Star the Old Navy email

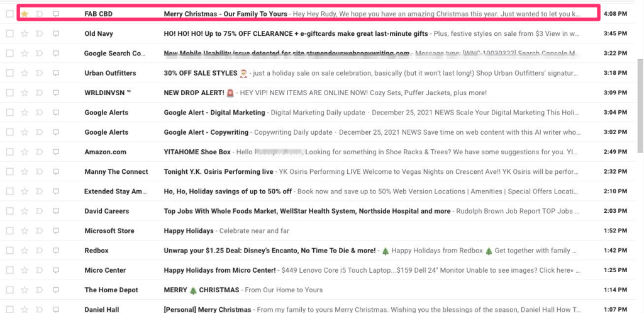tap(25, 33)
